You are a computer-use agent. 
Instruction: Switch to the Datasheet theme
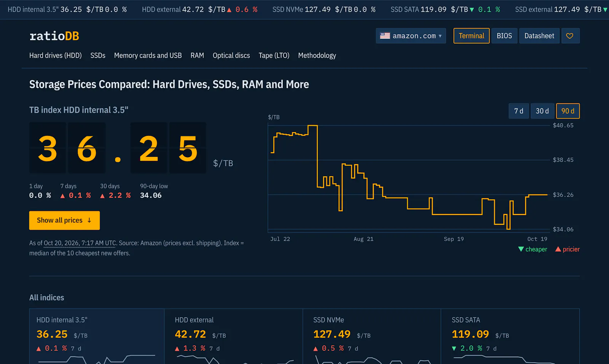[539, 36]
